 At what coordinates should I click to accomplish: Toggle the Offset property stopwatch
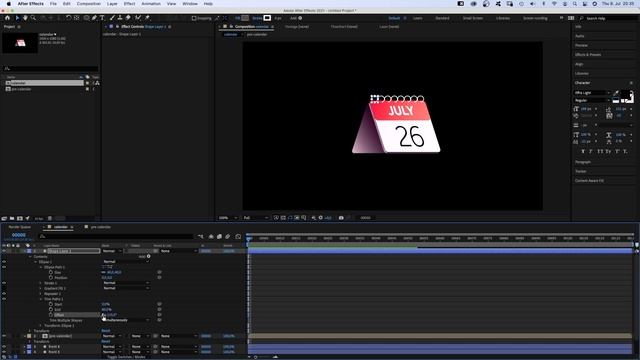(51, 315)
